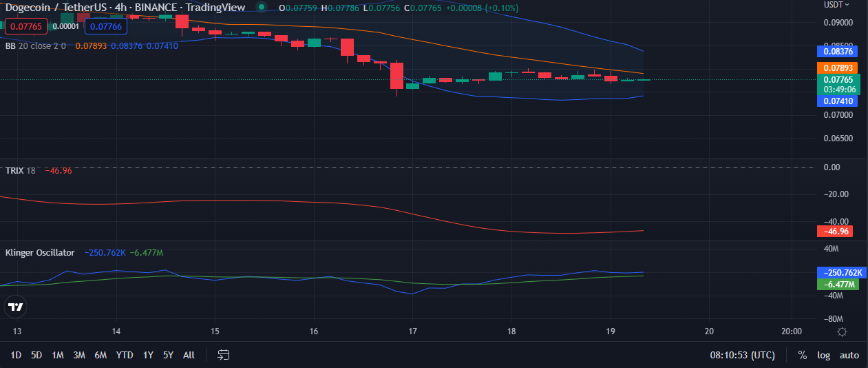The height and width of the screenshot is (368, 868).
Task: Click the TradingView logo icon
Action: [16, 307]
